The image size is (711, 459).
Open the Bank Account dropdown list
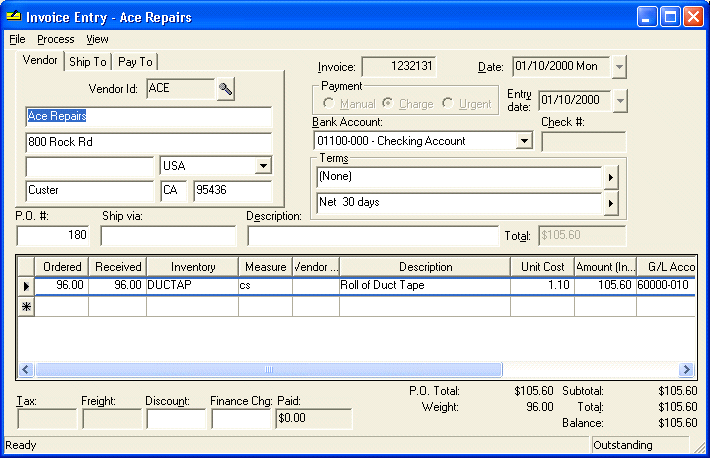pos(524,141)
